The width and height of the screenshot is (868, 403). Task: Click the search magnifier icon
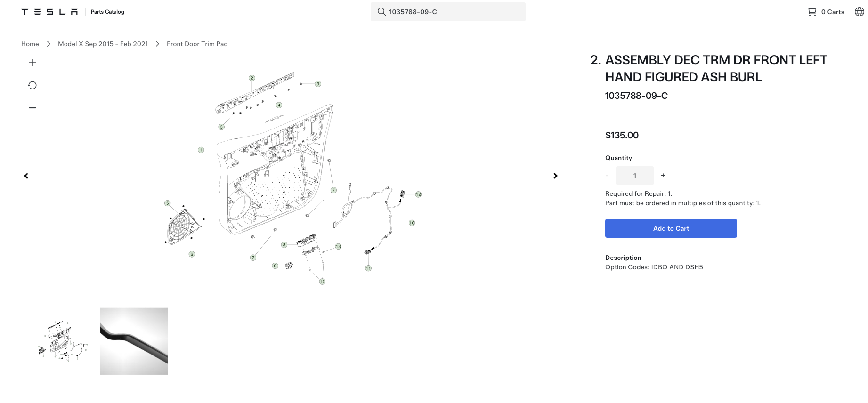(x=381, y=12)
